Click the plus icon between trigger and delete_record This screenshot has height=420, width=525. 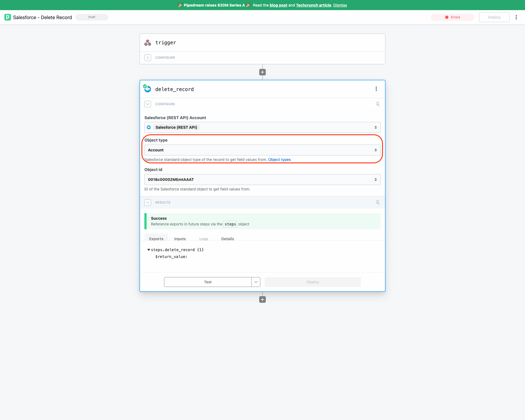click(x=262, y=72)
